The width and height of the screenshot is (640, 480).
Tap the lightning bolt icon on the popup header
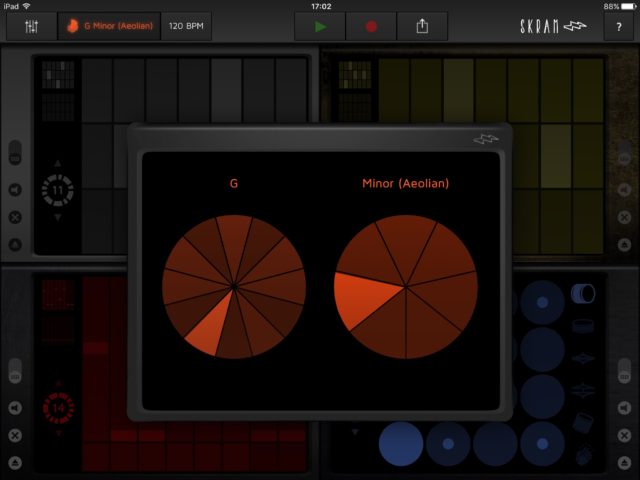[x=486, y=140]
